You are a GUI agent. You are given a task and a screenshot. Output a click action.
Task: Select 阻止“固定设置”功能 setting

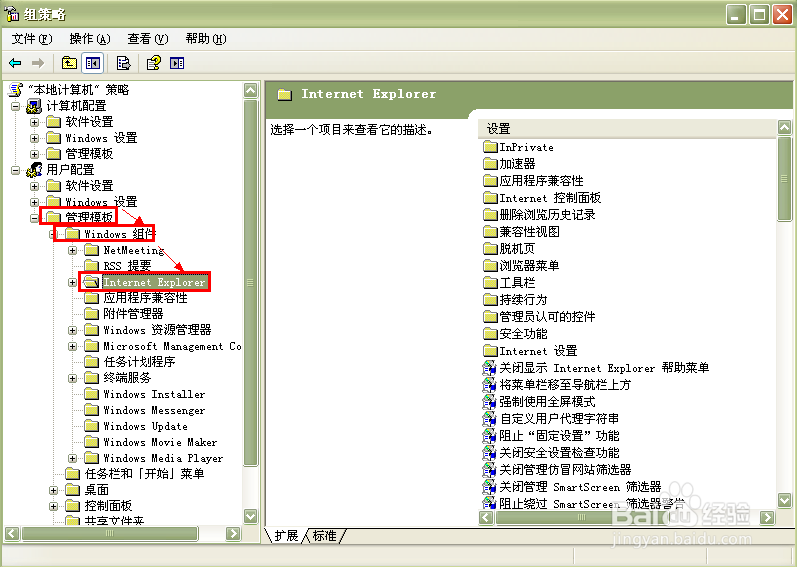pos(559,436)
